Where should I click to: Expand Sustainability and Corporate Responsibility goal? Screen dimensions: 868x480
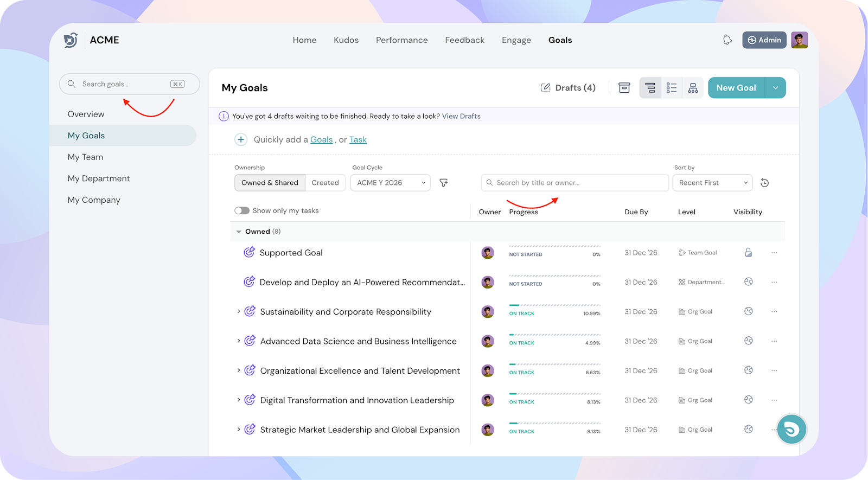coord(239,311)
